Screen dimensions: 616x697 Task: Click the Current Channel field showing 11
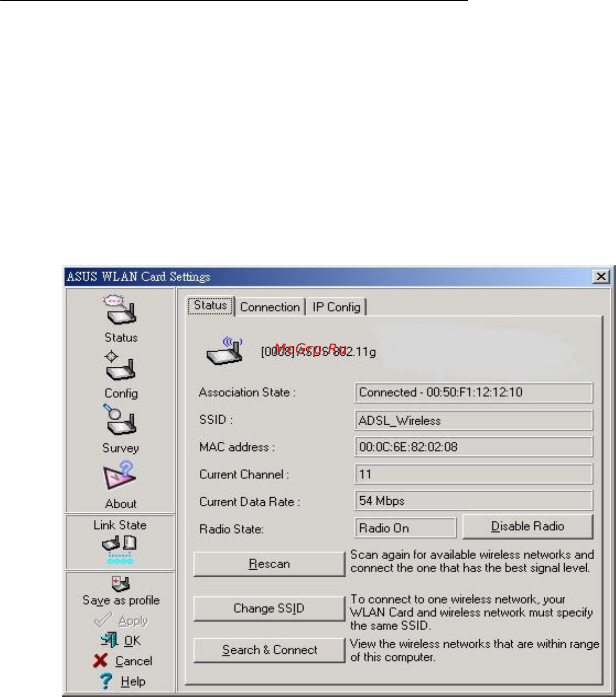point(474,474)
